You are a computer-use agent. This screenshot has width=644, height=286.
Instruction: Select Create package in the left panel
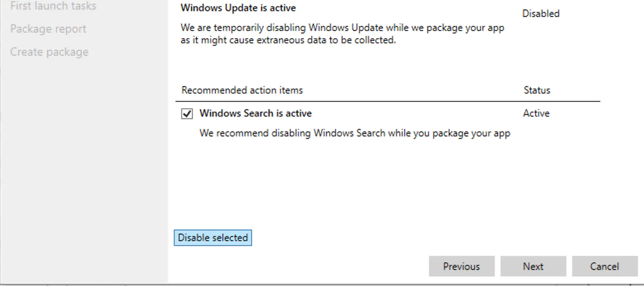click(49, 52)
